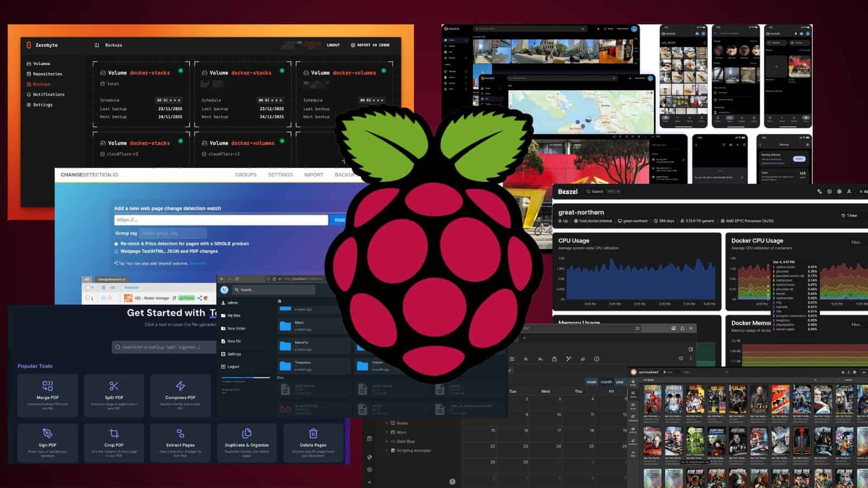Viewport: 868px width, 488px height.
Task: Open Beszel settings gear icon
Action: (839, 191)
